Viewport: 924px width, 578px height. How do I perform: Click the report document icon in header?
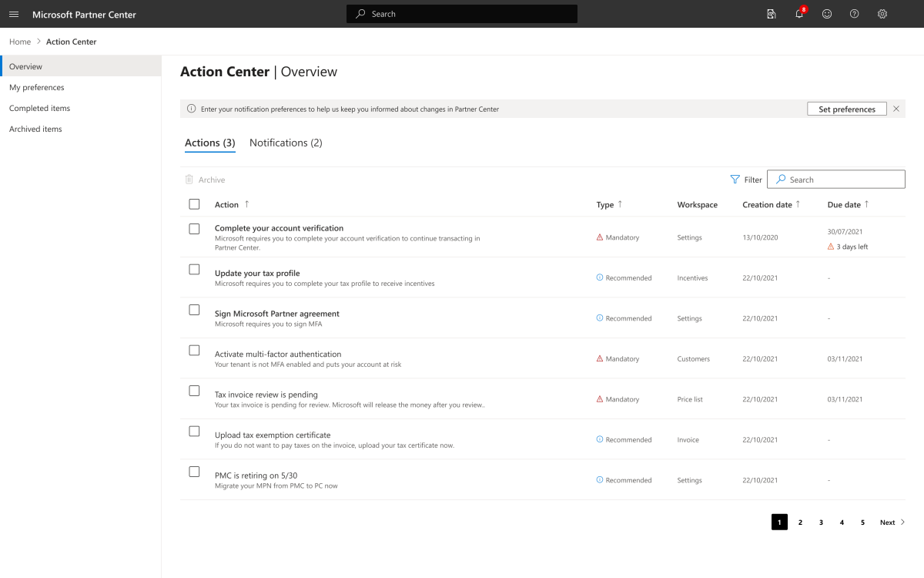point(772,14)
